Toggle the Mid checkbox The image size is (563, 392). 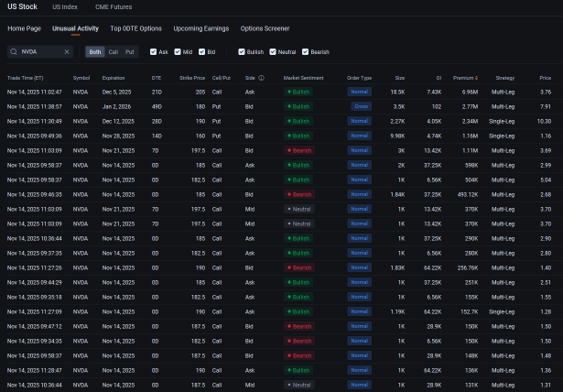point(178,52)
